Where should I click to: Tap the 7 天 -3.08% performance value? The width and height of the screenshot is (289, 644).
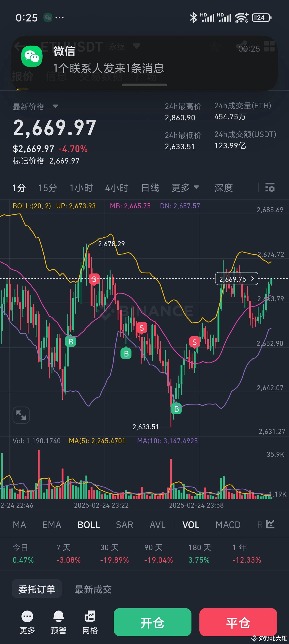pos(68,560)
